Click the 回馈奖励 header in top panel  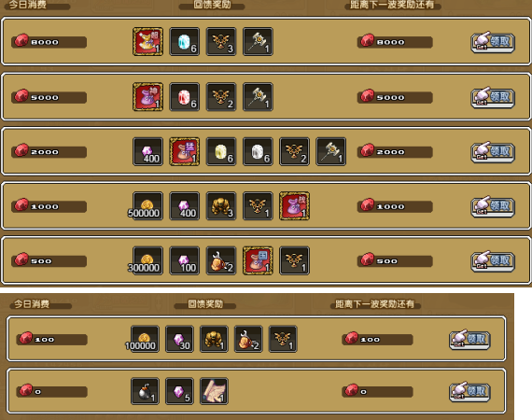(212, 5)
